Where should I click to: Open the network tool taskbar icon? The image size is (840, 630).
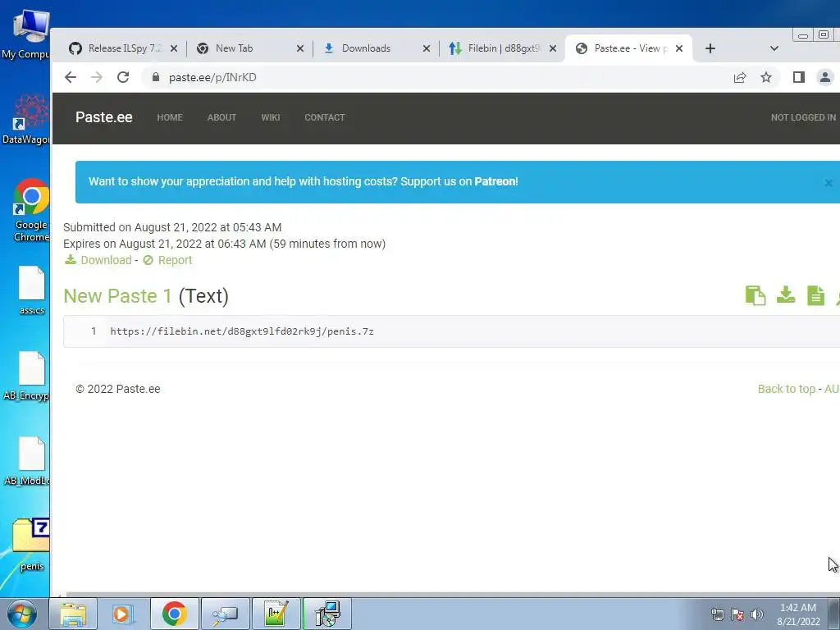tap(225, 614)
